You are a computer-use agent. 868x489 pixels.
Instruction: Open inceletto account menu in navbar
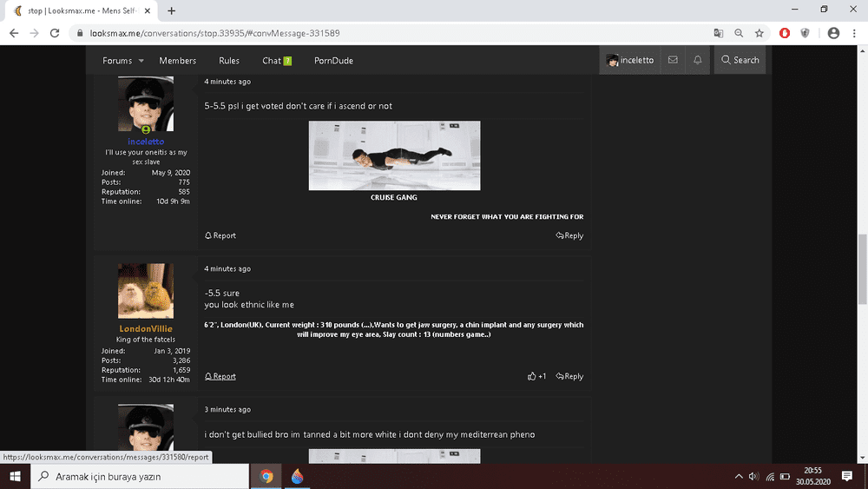click(x=630, y=60)
